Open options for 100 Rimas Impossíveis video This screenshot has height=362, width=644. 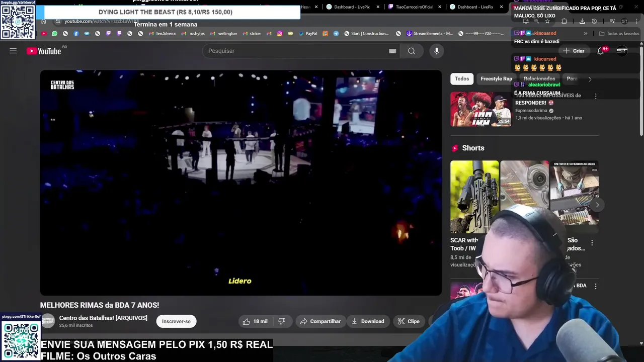(x=596, y=96)
